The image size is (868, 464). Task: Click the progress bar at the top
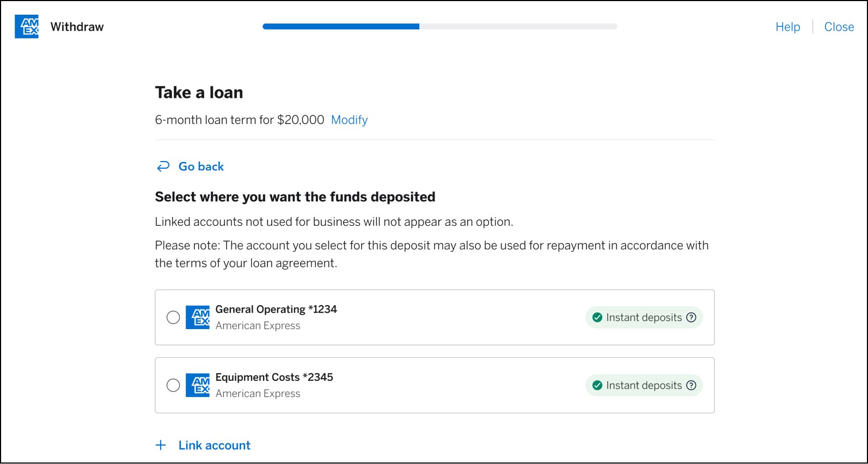439,26
